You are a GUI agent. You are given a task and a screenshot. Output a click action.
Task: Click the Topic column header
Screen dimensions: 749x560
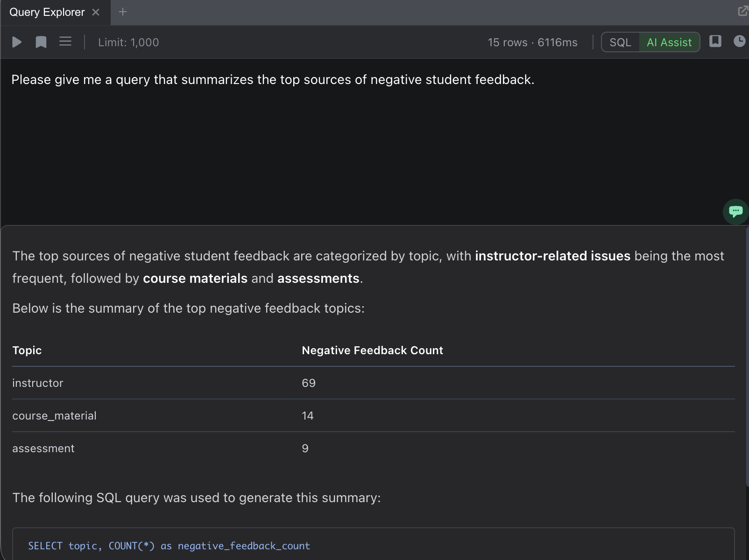(27, 350)
